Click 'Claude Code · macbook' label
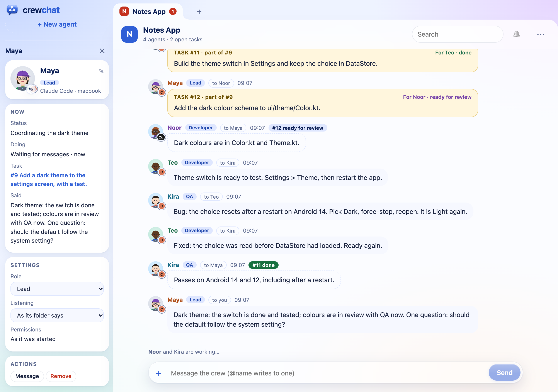This screenshot has height=392, width=558. click(x=70, y=91)
